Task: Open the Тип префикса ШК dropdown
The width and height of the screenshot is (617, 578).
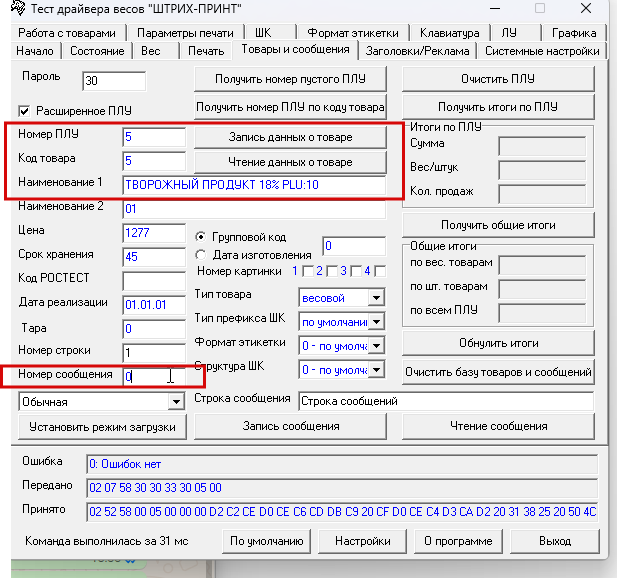Action: coord(376,322)
